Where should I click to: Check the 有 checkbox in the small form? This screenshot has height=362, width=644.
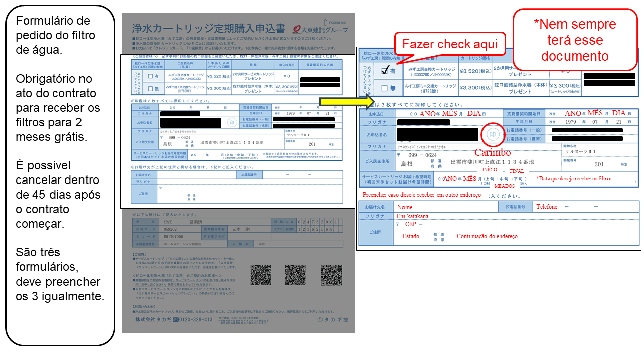tap(150, 76)
